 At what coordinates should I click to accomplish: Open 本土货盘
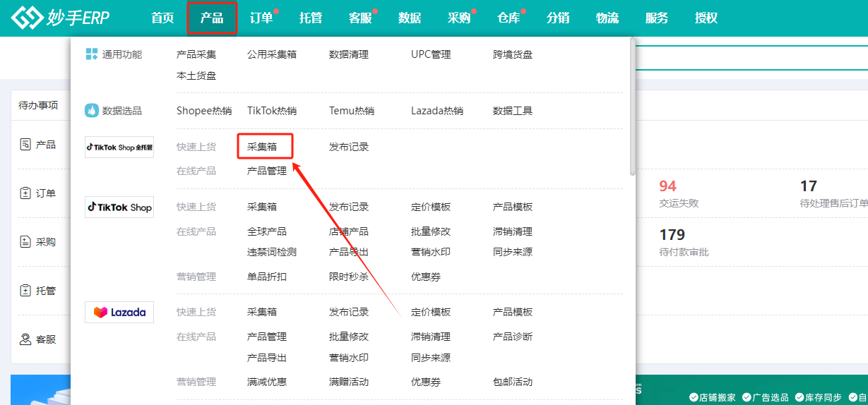(x=196, y=75)
